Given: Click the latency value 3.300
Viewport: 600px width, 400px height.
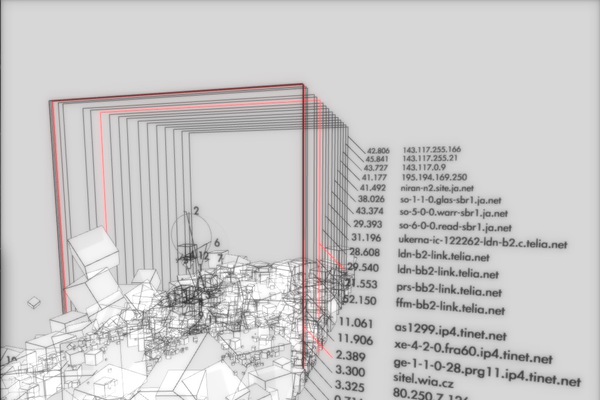Looking at the screenshot, I should [350, 371].
